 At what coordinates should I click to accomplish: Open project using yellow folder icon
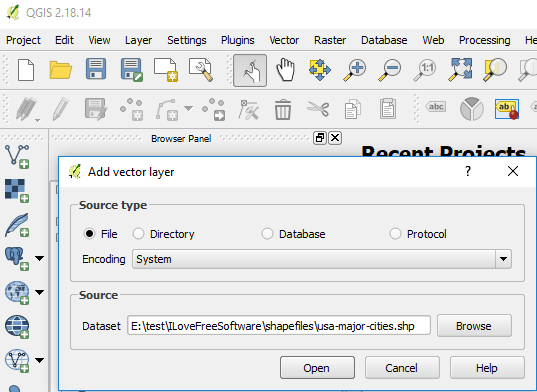(61, 70)
